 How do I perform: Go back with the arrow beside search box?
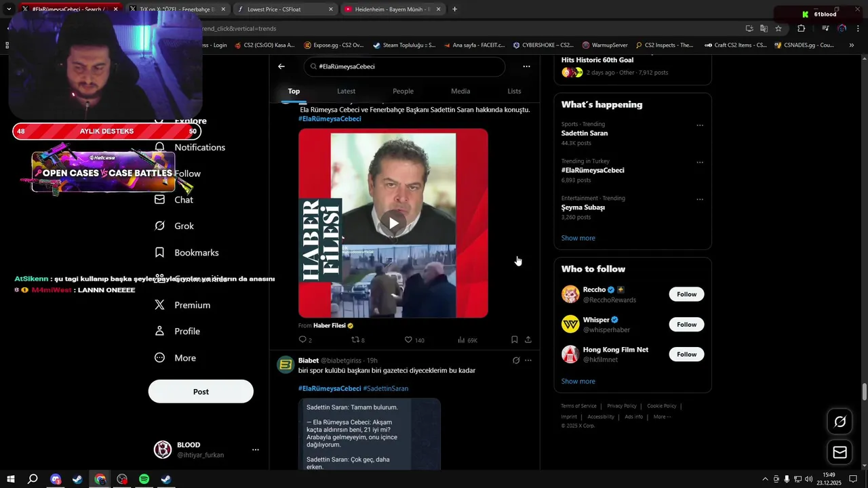[281, 66]
